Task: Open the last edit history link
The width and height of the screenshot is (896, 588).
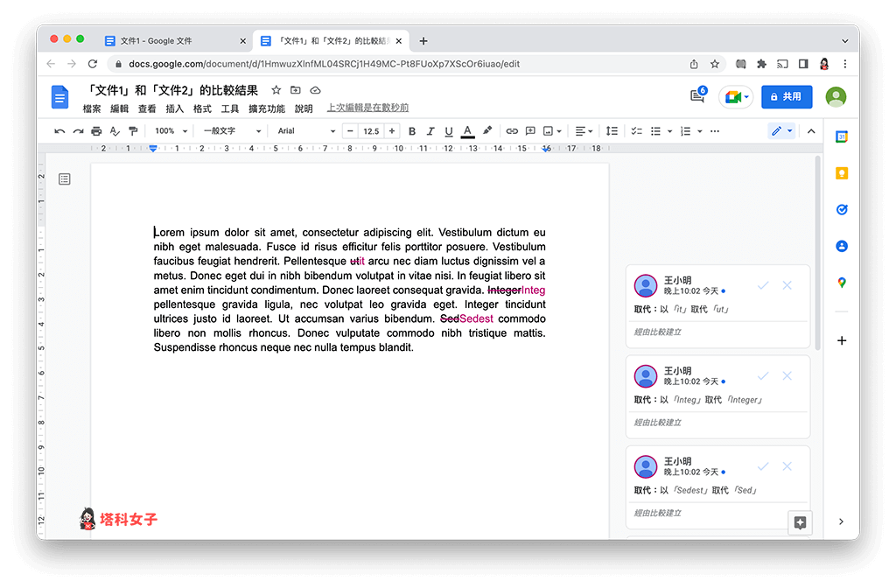Action: pyautogui.click(x=367, y=108)
